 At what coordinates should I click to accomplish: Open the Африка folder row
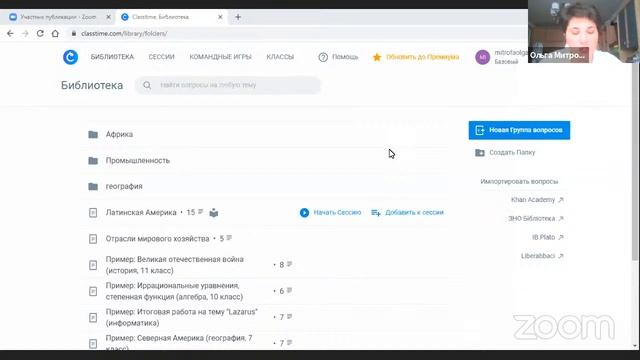(x=265, y=134)
